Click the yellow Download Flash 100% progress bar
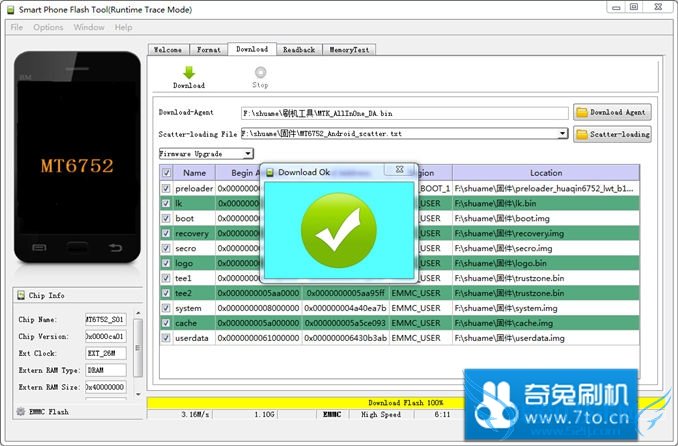This screenshot has width=678, height=446. click(305, 403)
